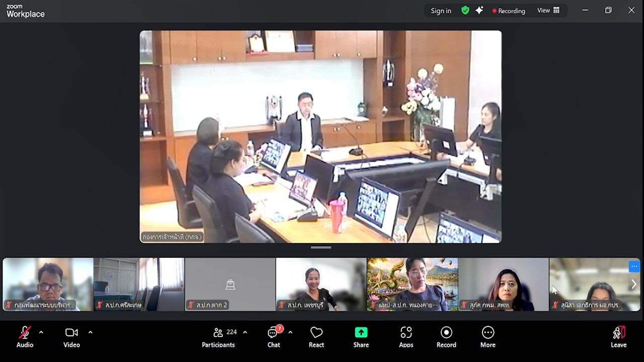Expand the Chat options arrow

[290, 332]
